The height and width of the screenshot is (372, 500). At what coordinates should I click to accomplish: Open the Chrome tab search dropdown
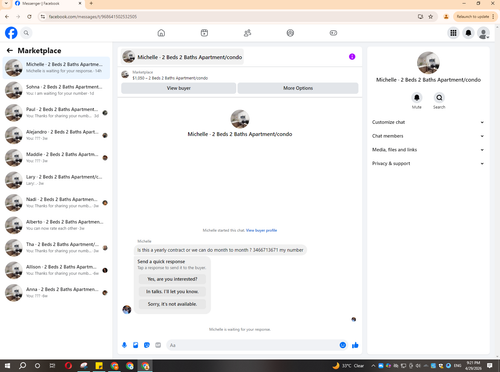(6, 3)
